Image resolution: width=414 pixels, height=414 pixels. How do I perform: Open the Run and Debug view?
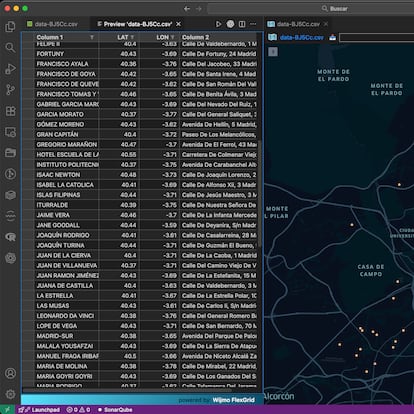click(x=10, y=69)
